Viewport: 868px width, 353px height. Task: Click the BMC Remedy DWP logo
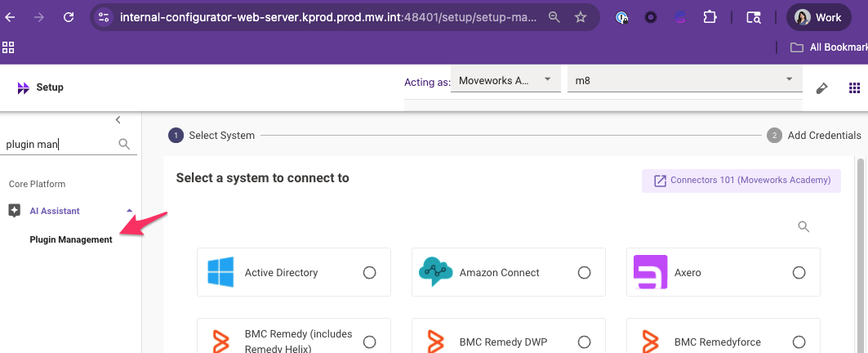click(436, 342)
